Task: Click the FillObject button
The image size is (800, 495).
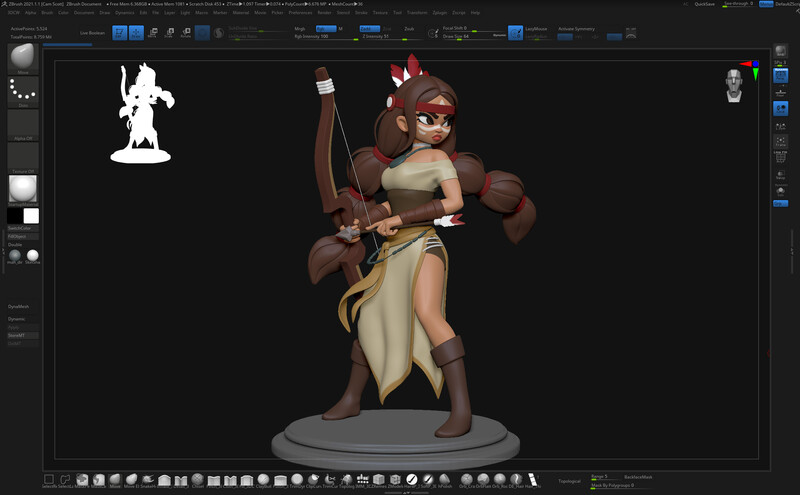Action: [22, 236]
